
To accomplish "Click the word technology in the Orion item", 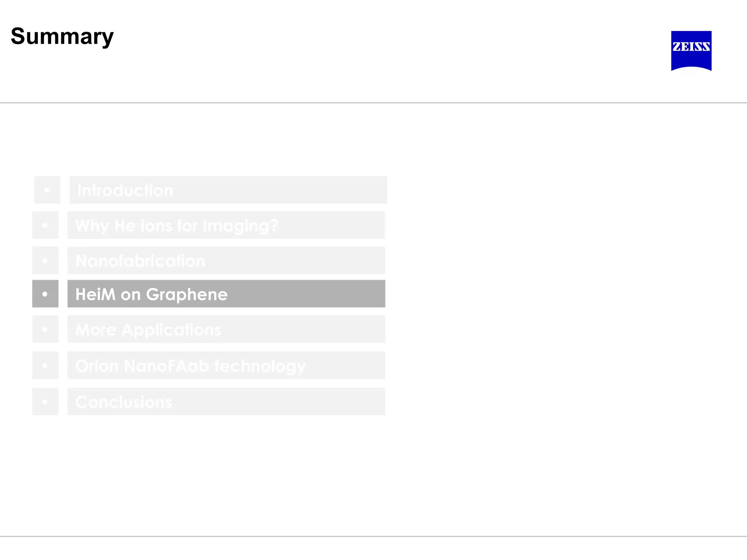I will pos(260,366).
